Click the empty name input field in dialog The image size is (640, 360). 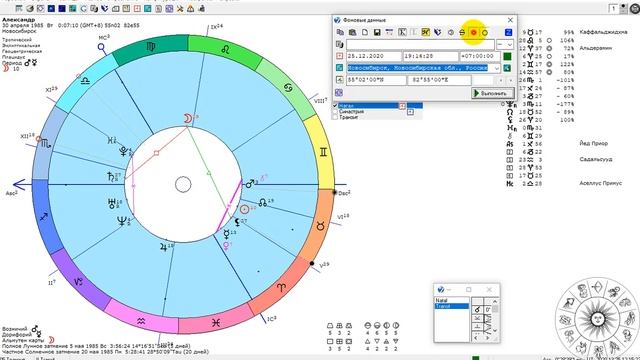(420, 44)
